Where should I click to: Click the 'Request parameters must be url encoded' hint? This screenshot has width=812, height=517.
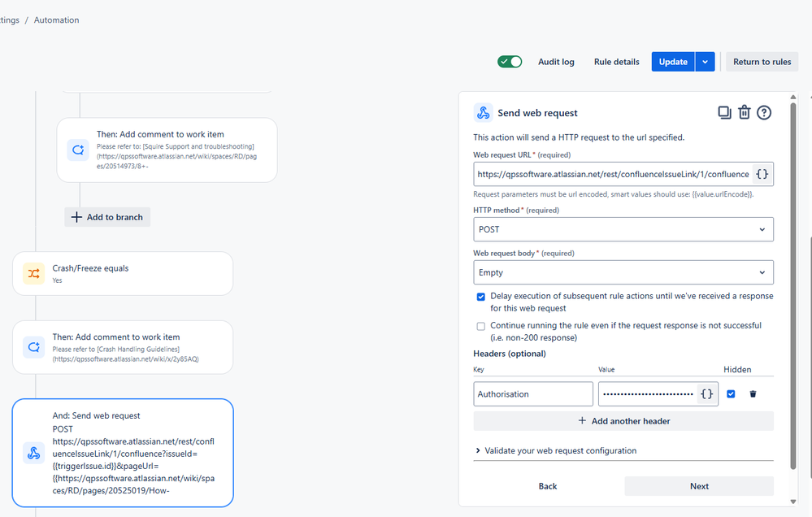tap(614, 194)
